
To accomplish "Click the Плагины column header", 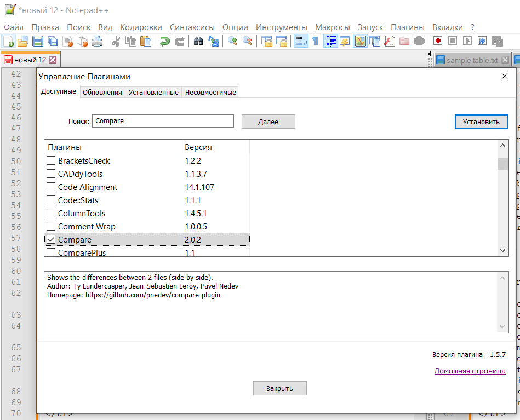I will click(x=113, y=147).
